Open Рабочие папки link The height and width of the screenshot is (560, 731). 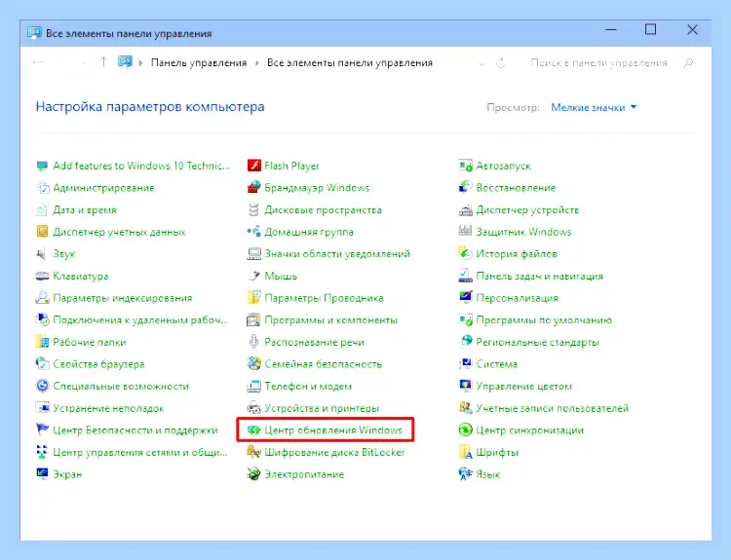[x=90, y=342]
